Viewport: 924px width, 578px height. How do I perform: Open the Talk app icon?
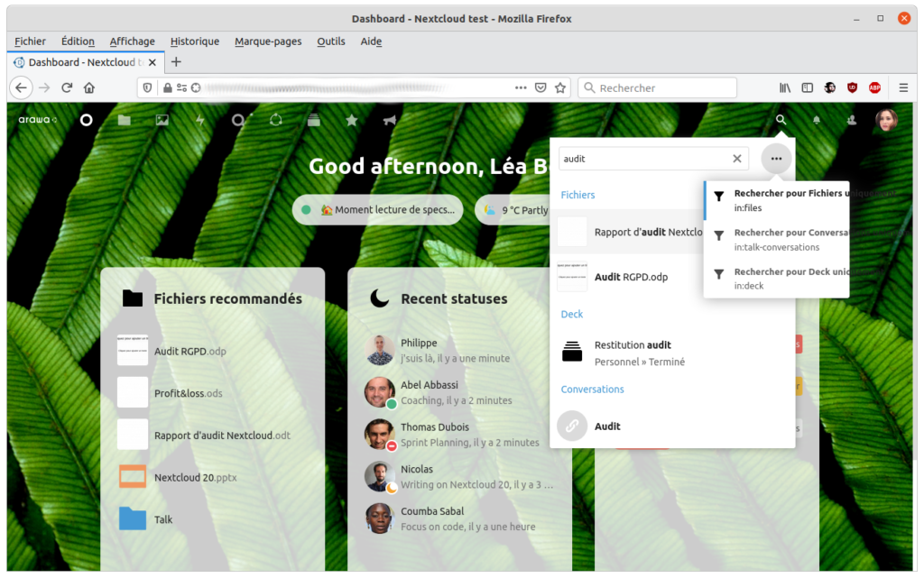[x=238, y=120]
